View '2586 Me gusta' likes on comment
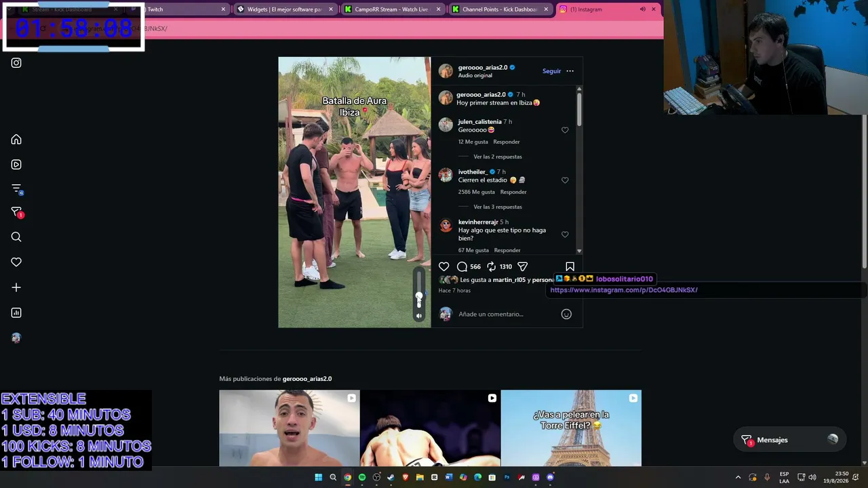 coord(475,192)
